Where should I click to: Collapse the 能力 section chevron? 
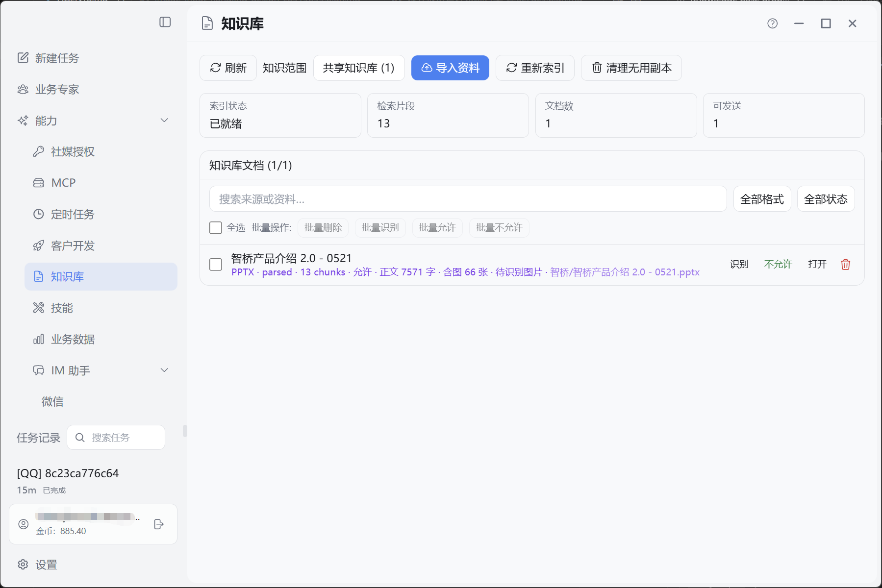point(165,121)
